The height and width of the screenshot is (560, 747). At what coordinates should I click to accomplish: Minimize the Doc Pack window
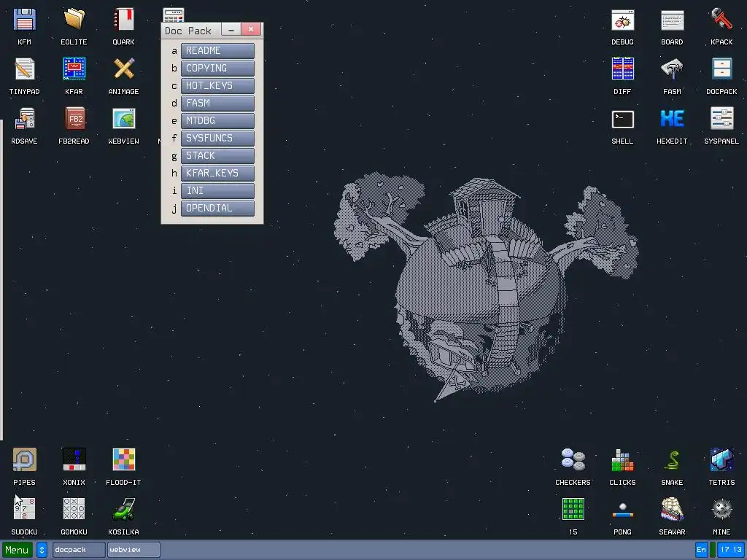pyautogui.click(x=231, y=29)
